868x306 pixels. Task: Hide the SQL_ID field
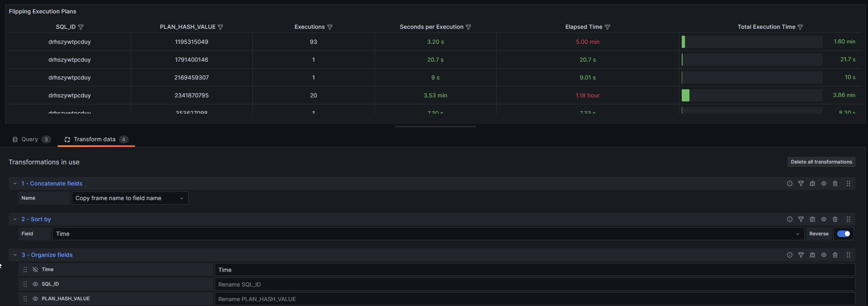point(35,284)
